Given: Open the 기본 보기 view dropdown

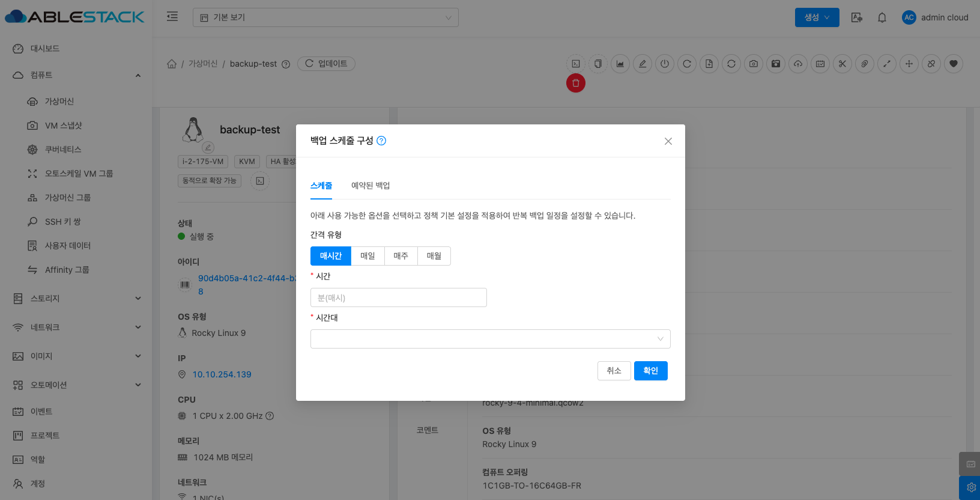Looking at the screenshot, I should click(x=325, y=17).
